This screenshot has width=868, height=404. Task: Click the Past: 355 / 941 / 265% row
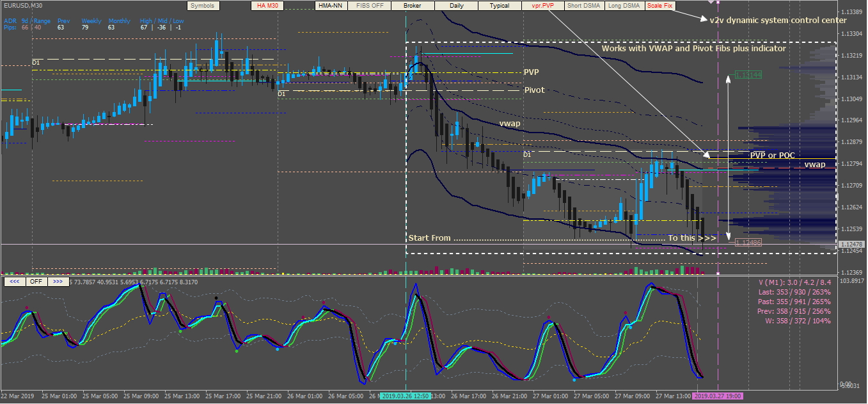click(x=796, y=302)
